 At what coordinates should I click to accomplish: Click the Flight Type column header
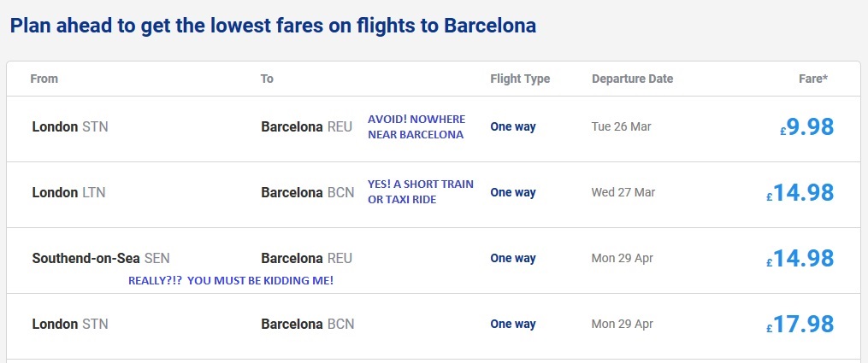point(520,79)
